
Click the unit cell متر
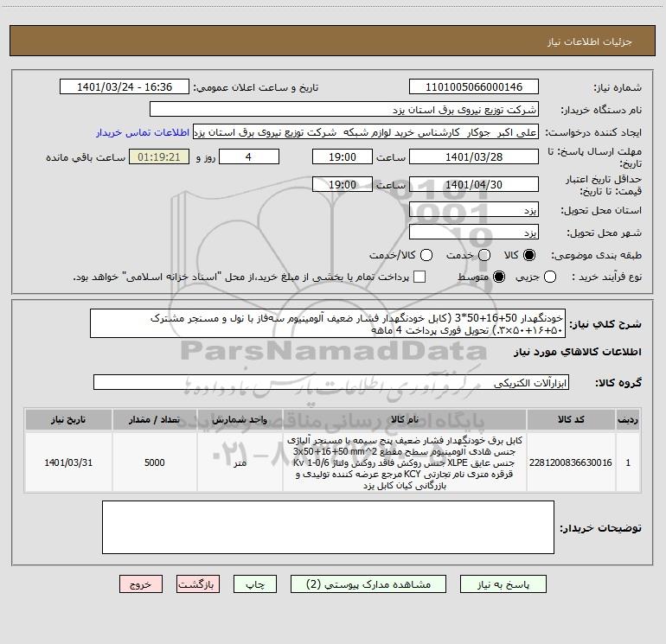coord(240,462)
